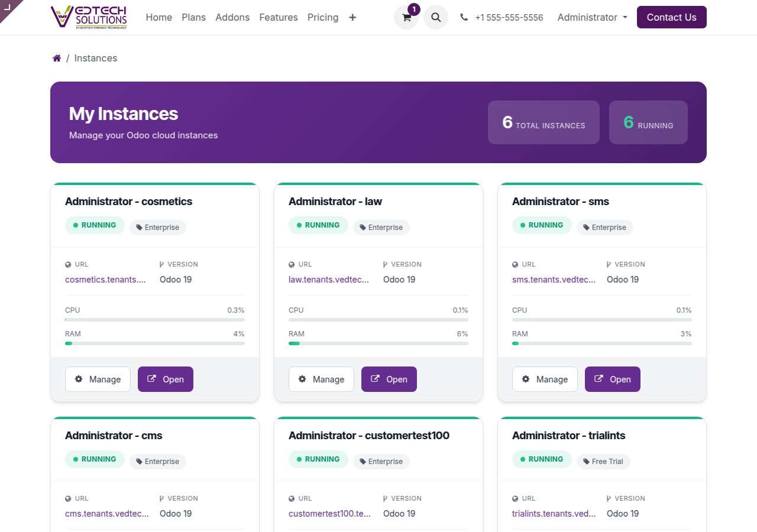Viewport: 757px width, 532px height.
Task: Click the plus icon in the navigation bar
Action: [352, 17]
